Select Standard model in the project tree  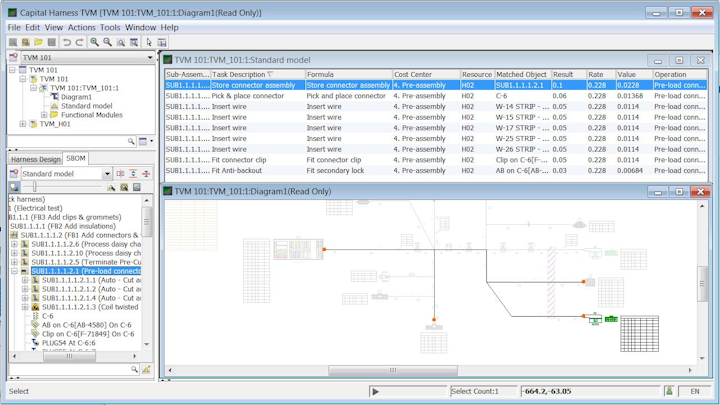coord(86,106)
